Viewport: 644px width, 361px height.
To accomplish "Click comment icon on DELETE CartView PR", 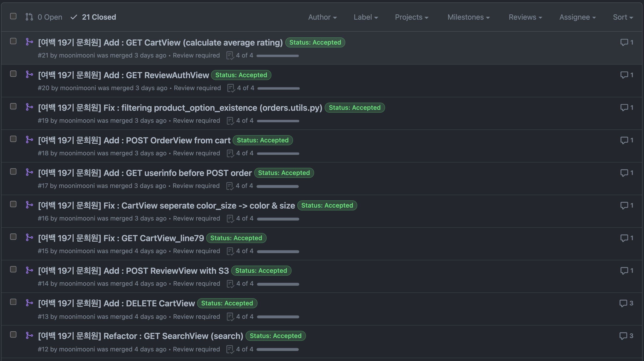I will coord(623,303).
